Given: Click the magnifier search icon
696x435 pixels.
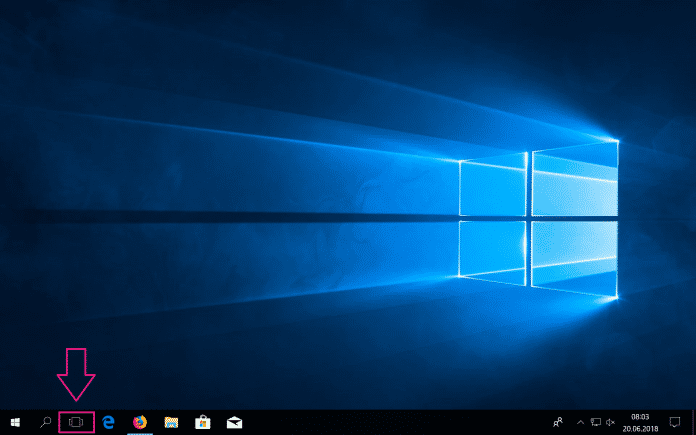Looking at the screenshot, I should click(45, 422).
